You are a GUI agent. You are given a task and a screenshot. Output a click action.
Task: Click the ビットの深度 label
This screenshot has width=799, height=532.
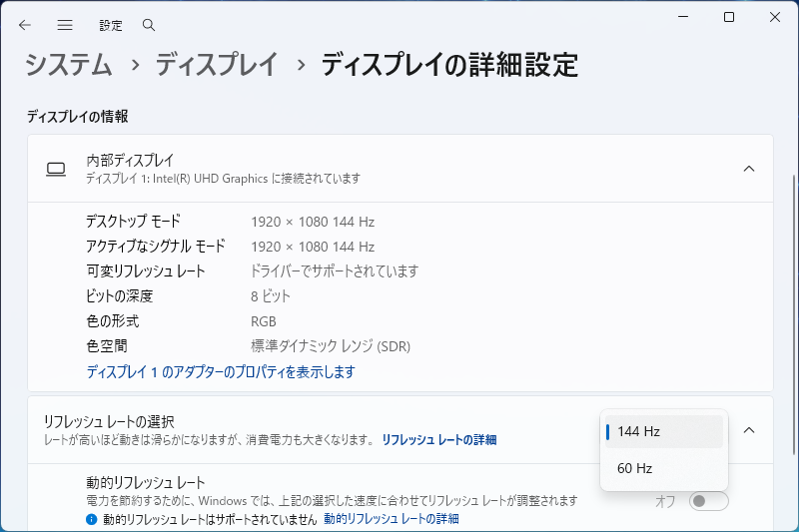point(120,296)
